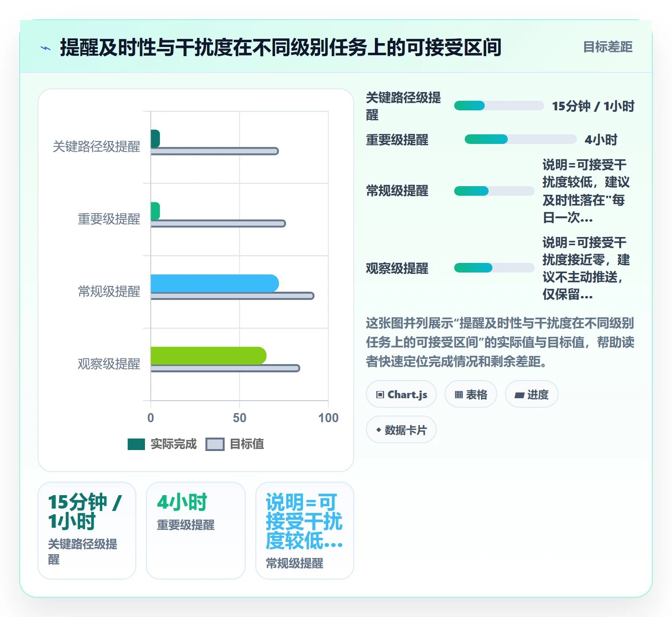Click the 说明=可接受干扰度接近零 note text
Screen dimensions: 672x617
[587, 268]
